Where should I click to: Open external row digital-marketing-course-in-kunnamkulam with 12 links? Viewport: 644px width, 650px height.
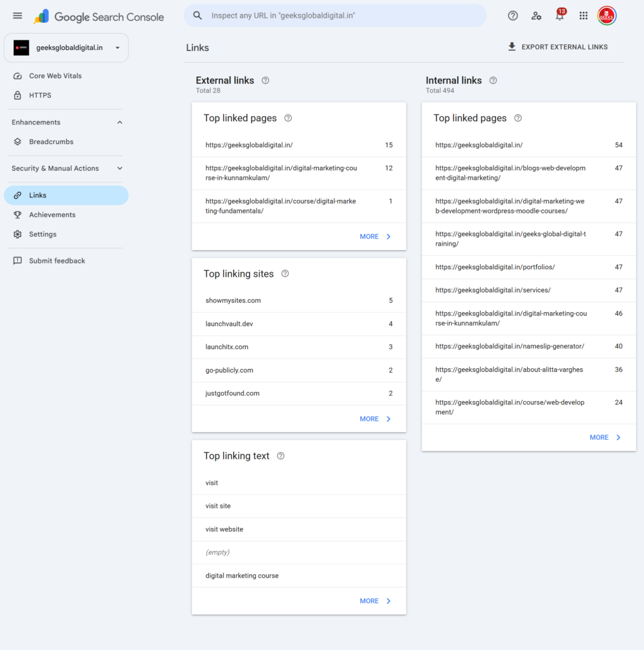point(299,173)
